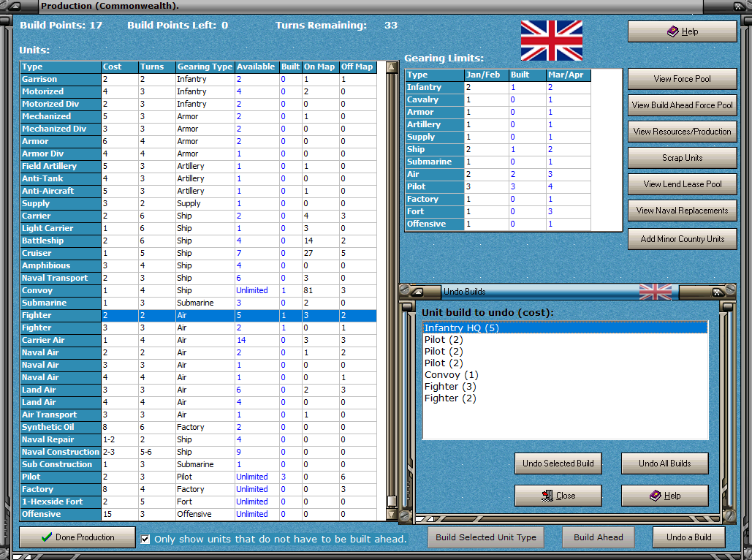The image size is (752, 560).
Task: Click the Unlimited value in the Factory row
Action: point(252,490)
